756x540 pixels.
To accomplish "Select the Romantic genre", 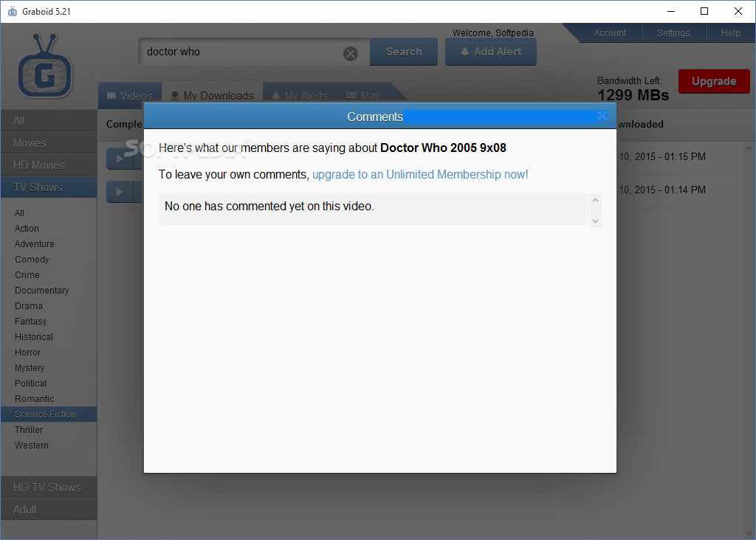I will pyautogui.click(x=34, y=399).
